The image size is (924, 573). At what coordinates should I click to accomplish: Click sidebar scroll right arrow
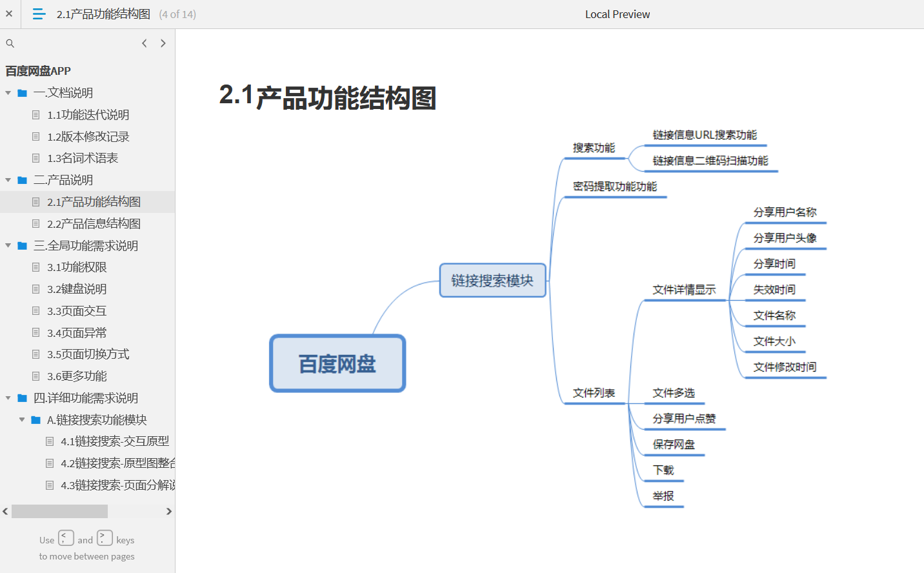pyautogui.click(x=169, y=512)
